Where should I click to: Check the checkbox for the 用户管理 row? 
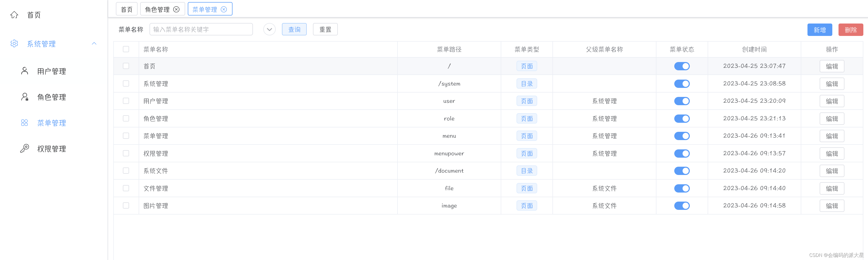[126, 101]
